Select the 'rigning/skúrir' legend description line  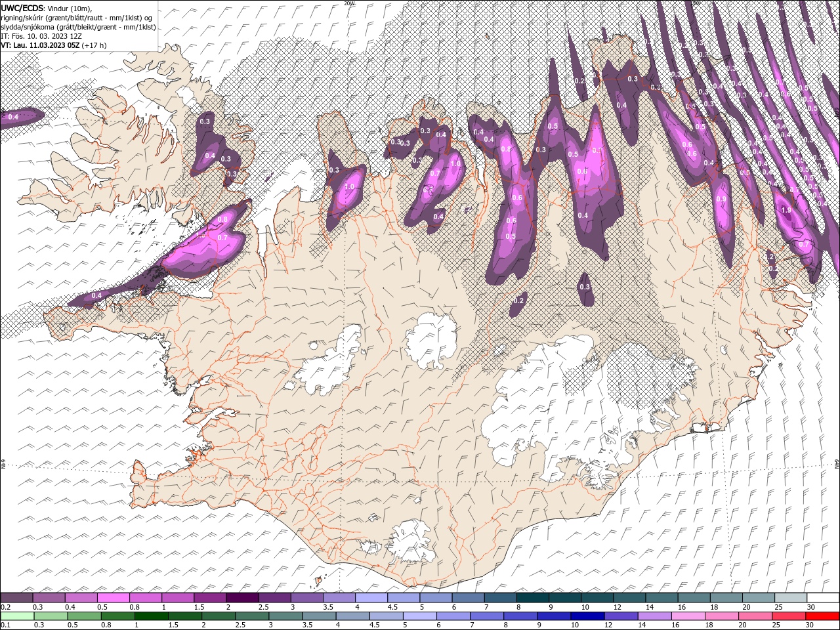pyautogui.click(x=77, y=18)
